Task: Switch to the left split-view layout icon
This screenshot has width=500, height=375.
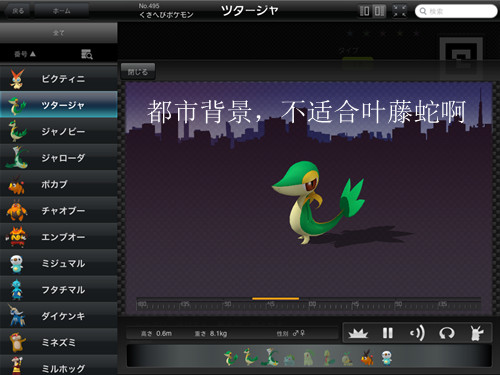Action: 365,11
